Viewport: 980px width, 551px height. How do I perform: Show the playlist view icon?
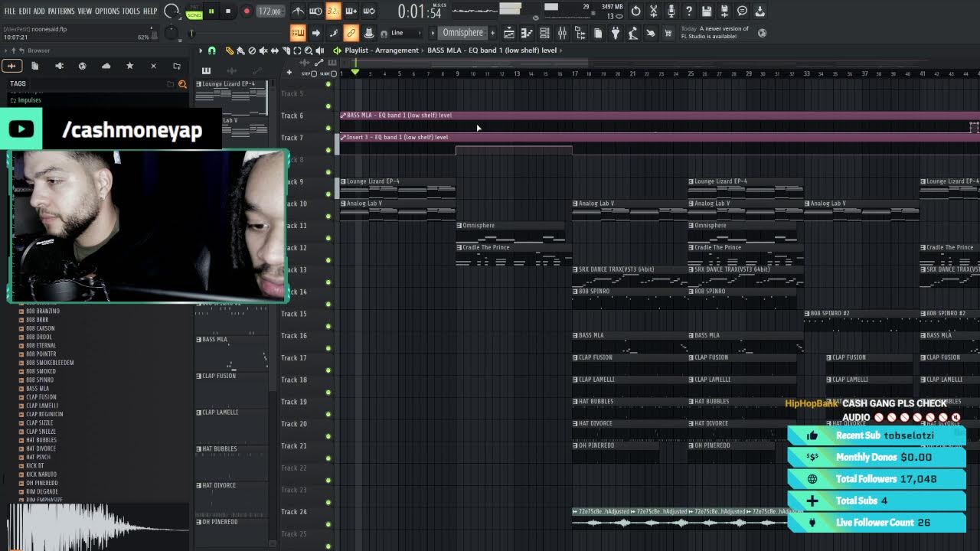pyautogui.click(x=509, y=33)
